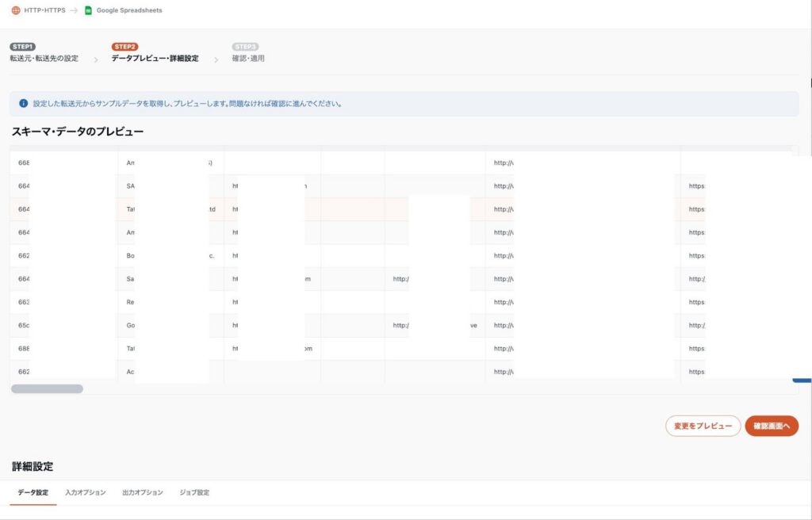Select the 確認・適用 step label
Viewport: 812px width, 520px height.
[x=248, y=59]
